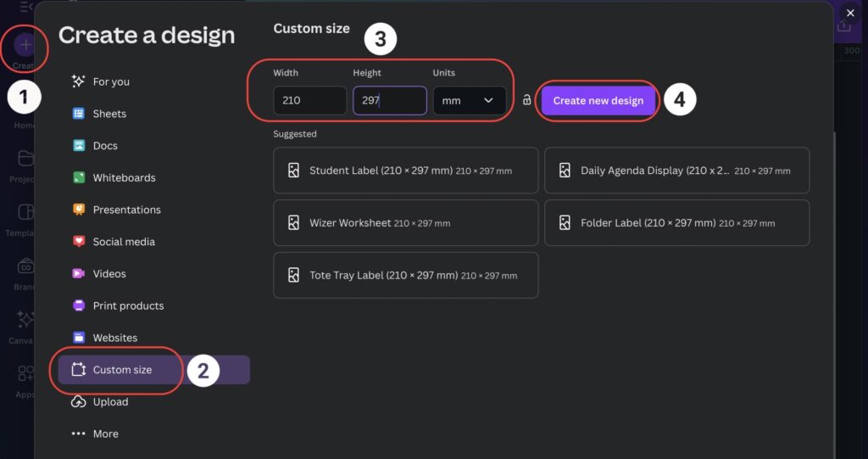Open the Print products category
The image size is (868, 459).
[118, 306]
